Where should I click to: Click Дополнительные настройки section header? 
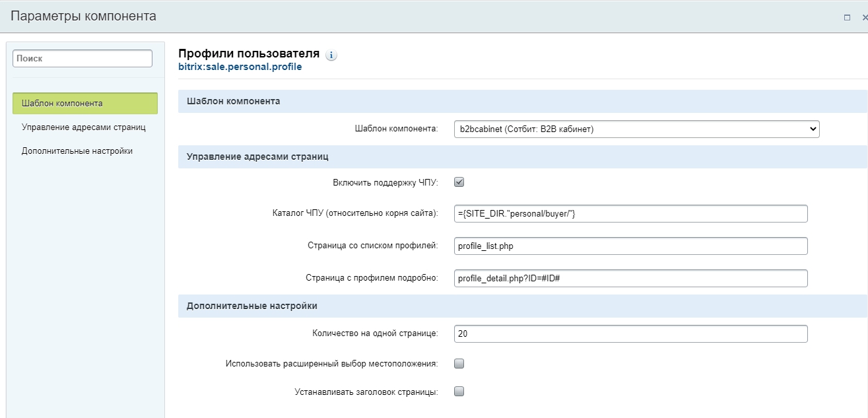[522, 306]
